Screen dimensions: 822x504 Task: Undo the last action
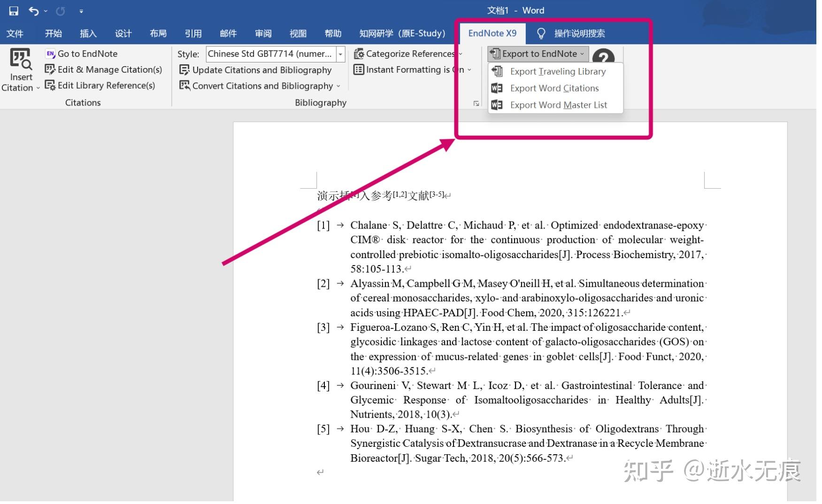[32, 10]
